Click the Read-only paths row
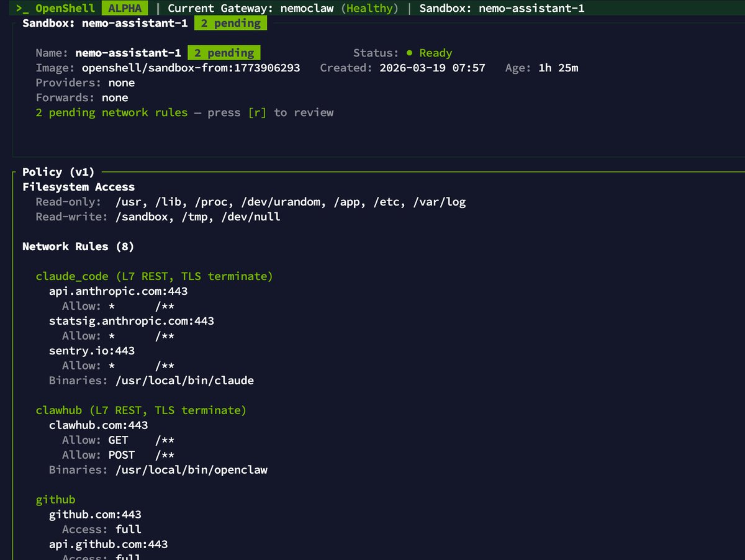Viewport: 745px width, 560px height. (x=251, y=202)
